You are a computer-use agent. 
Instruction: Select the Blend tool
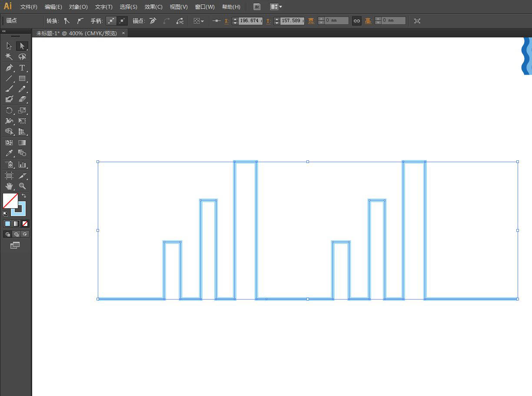22,153
